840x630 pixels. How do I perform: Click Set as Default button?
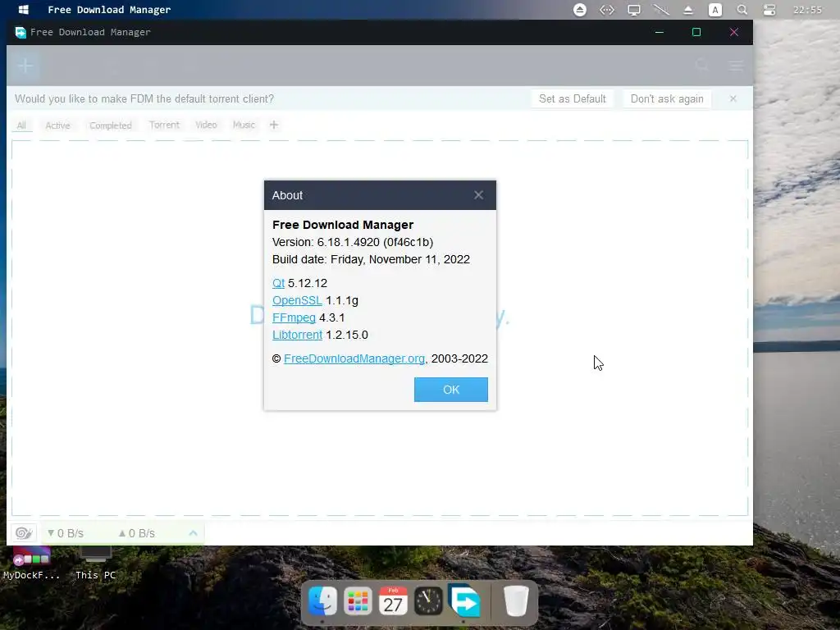(572, 98)
